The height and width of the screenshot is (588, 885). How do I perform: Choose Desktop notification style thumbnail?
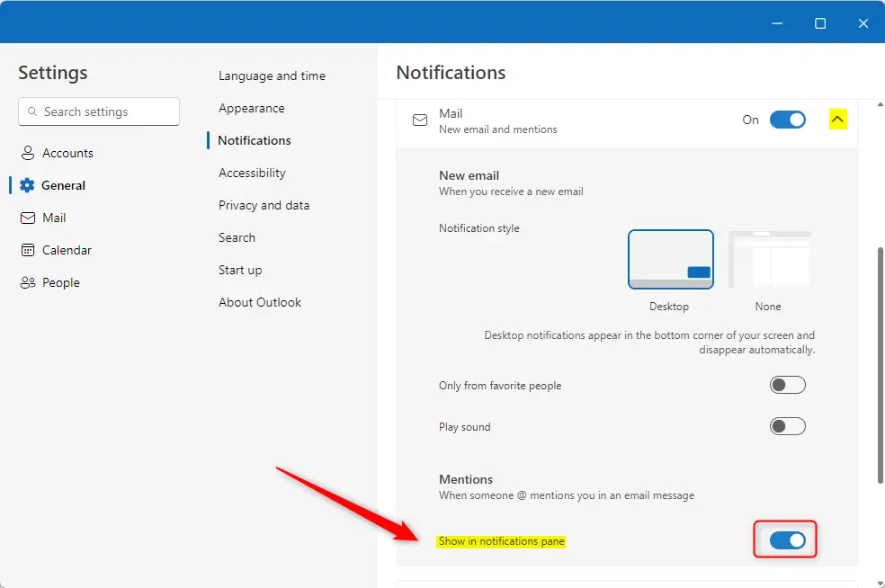click(x=671, y=260)
